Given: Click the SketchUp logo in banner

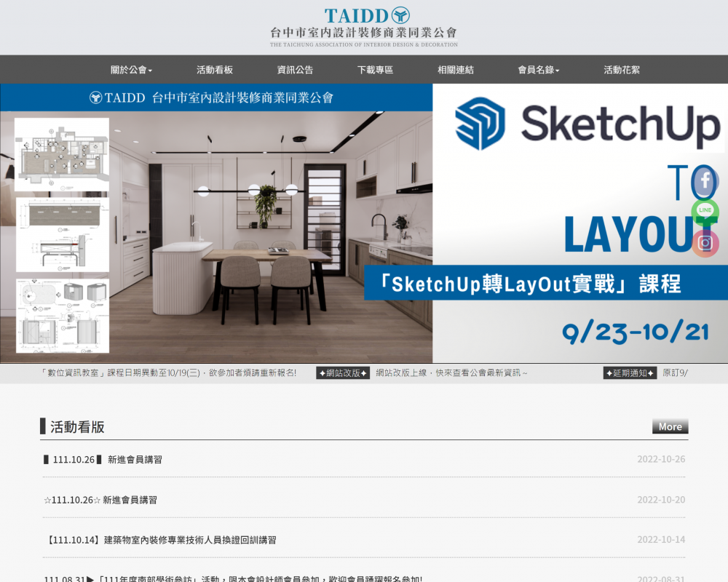Looking at the screenshot, I should 587,124.
